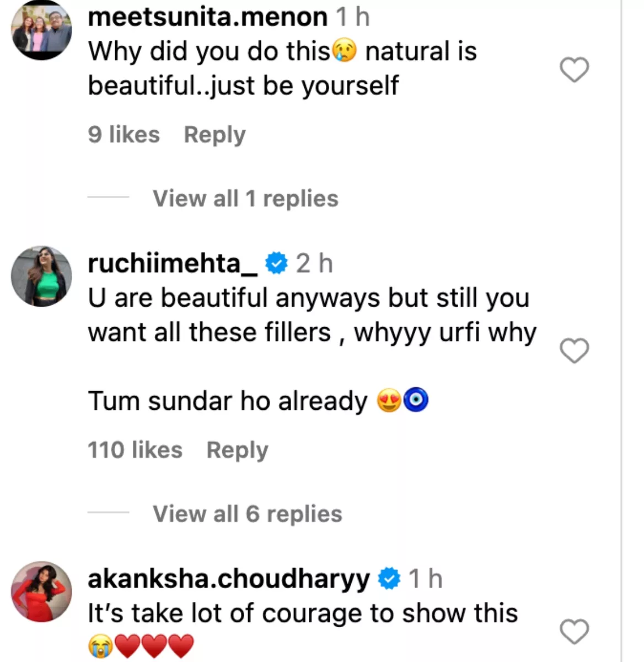This screenshot has width=644, height=662.
Task: Expand View all 1 replies
Action: click(x=245, y=199)
